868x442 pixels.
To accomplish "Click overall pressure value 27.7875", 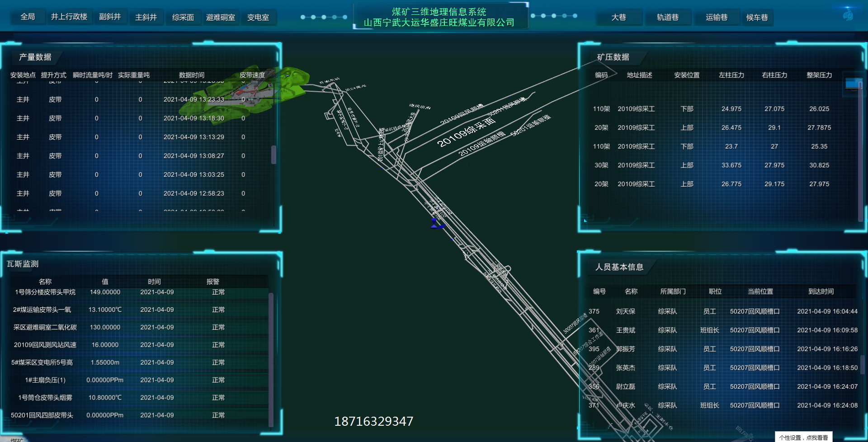I will (819, 127).
